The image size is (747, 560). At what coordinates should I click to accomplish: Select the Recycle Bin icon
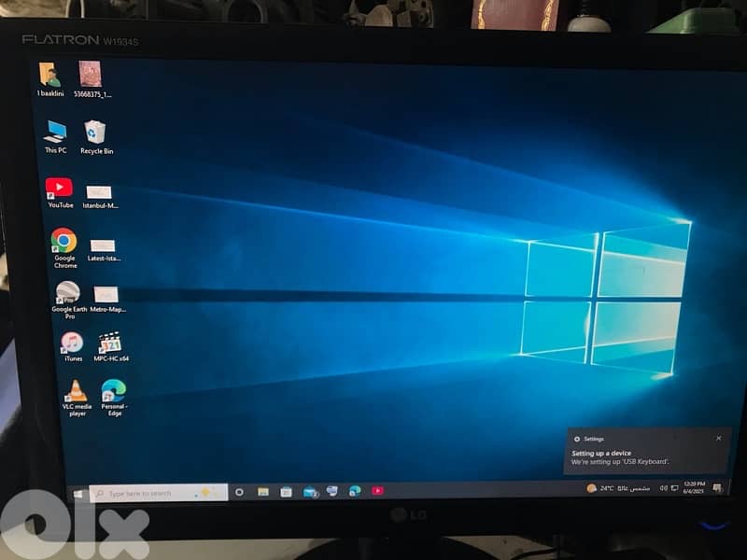coord(94,132)
